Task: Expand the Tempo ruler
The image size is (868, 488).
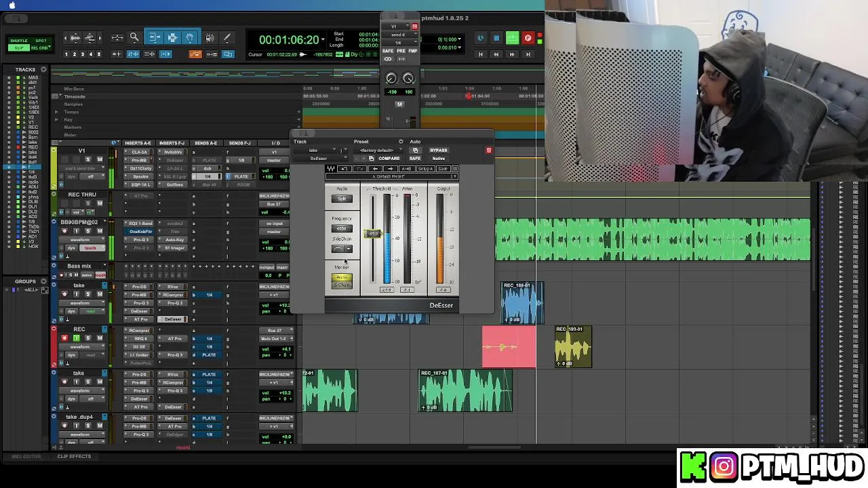Action: point(57,112)
